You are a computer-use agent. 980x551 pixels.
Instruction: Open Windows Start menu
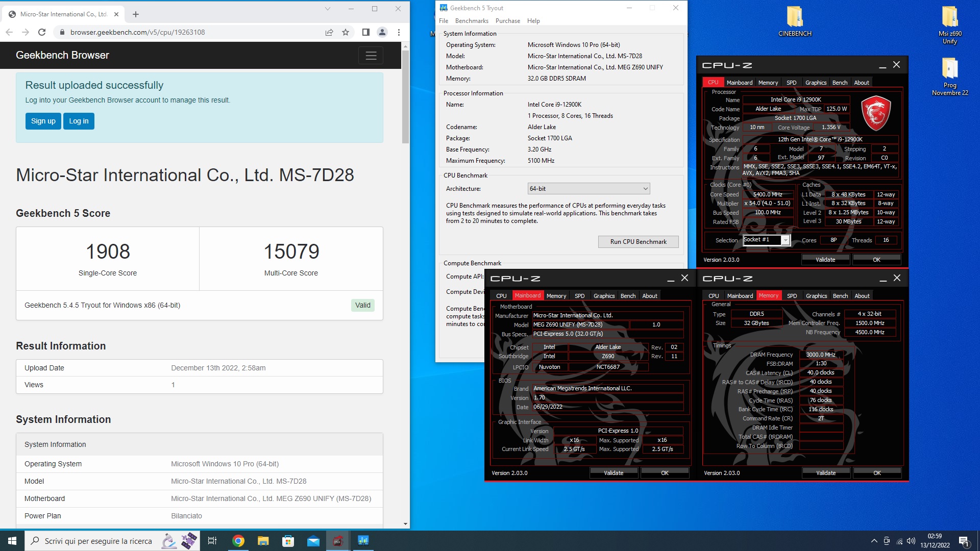tap(12, 541)
